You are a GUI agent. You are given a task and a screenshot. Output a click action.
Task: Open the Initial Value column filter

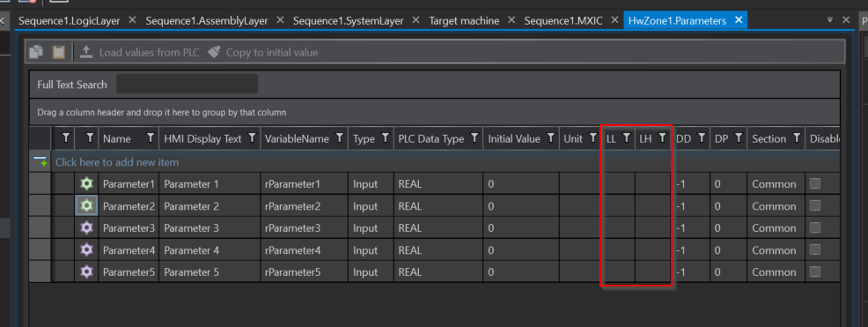tap(550, 138)
